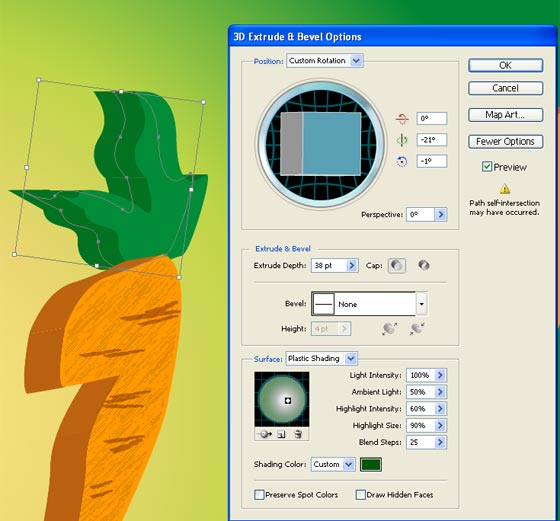Enable Draw Hidden Faces checkbox
This screenshot has width=560, height=521.
coord(361,495)
